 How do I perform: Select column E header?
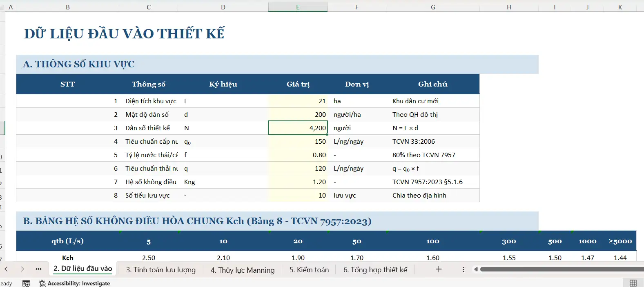click(x=298, y=7)
